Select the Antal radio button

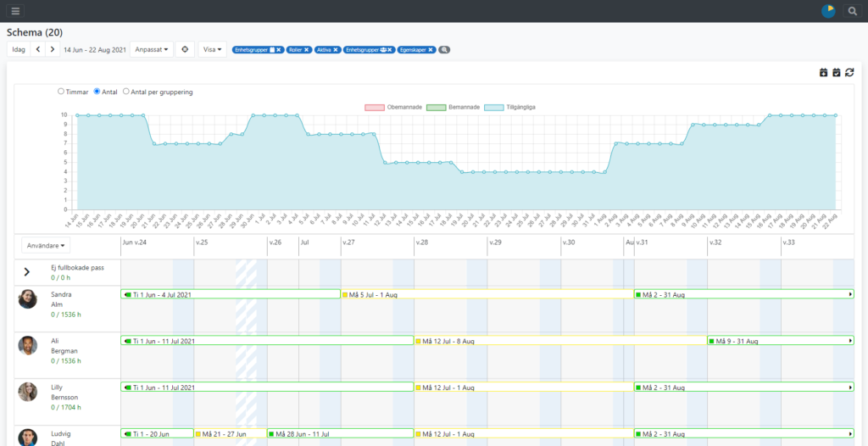tap(97, 92)
